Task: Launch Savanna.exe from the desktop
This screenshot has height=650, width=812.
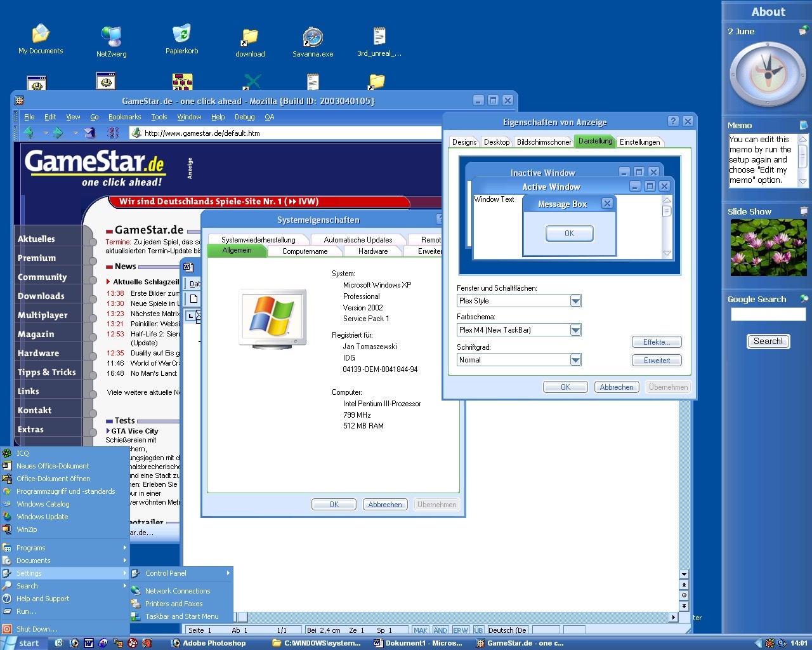Action: point(311,36)
